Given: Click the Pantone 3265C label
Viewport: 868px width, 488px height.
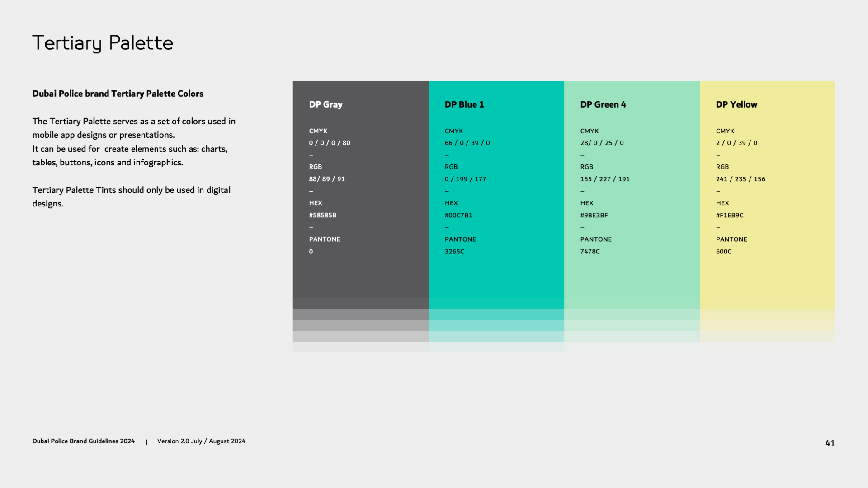Looking at the screenshot, I should click(454, 251).
